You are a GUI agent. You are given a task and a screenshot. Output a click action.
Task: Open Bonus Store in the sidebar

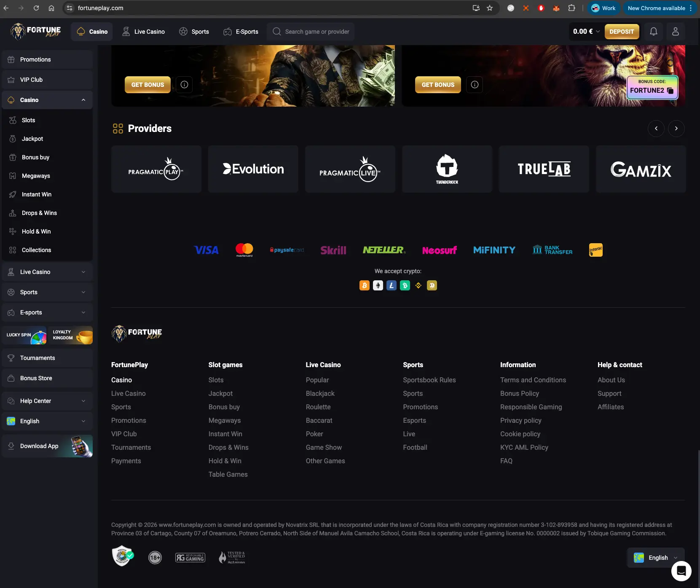tap(47, 378)
